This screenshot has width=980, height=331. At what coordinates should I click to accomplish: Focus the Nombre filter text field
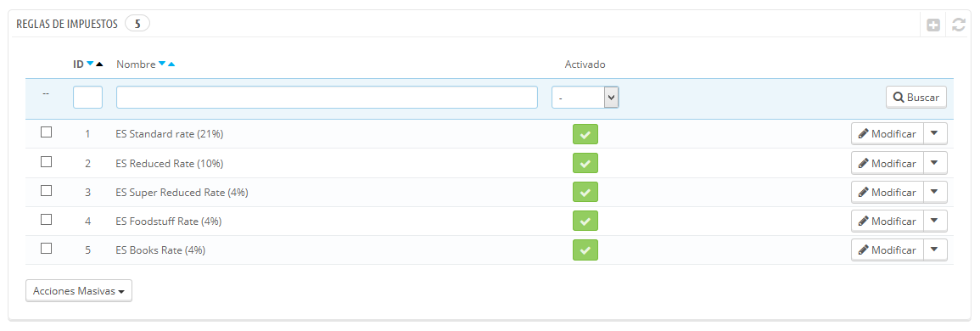coord(327,97)
